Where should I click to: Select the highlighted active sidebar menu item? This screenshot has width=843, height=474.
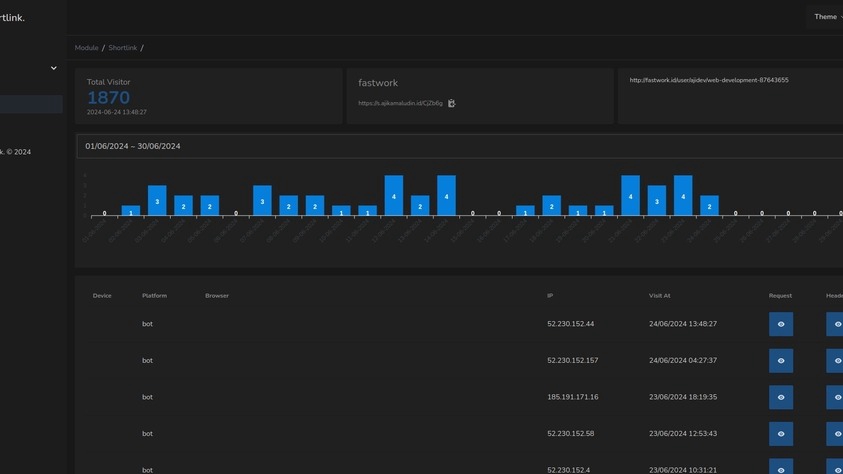tap(31, 104)
